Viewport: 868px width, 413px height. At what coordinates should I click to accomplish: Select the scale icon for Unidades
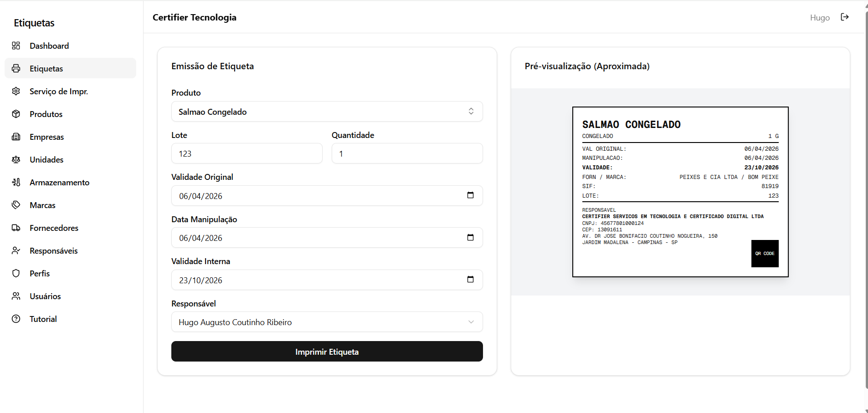(16, 159)
